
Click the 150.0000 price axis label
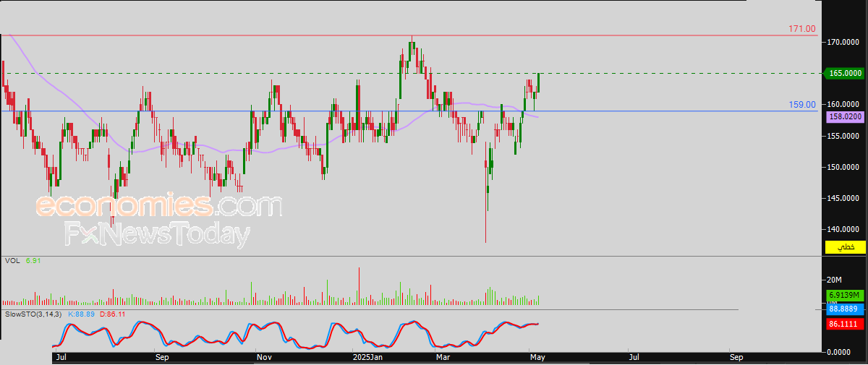[x=843, y=167]
